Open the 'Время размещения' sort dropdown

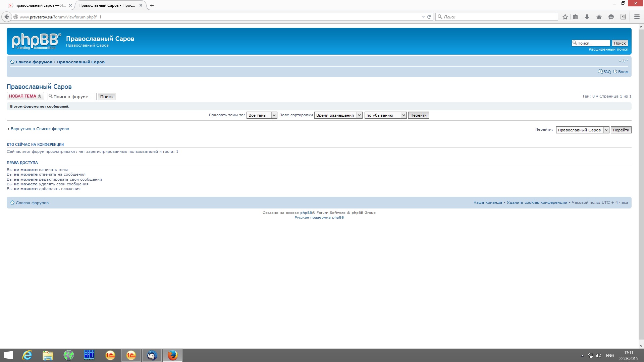point(338,115)
